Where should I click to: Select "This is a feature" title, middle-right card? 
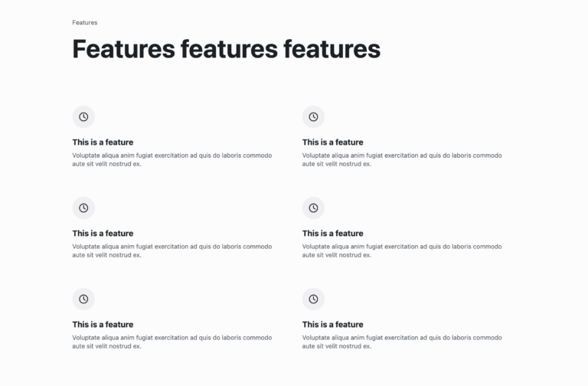click(332, 234)
